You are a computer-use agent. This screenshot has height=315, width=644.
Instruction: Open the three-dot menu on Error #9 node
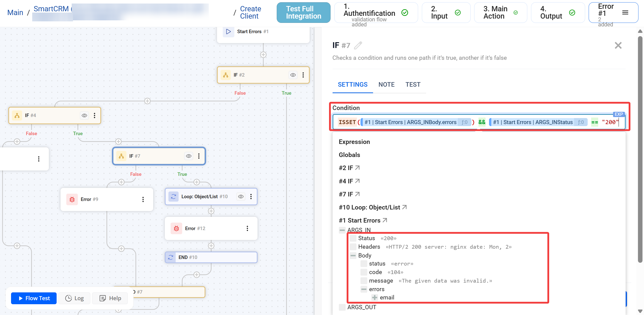(x=143, y=199)
